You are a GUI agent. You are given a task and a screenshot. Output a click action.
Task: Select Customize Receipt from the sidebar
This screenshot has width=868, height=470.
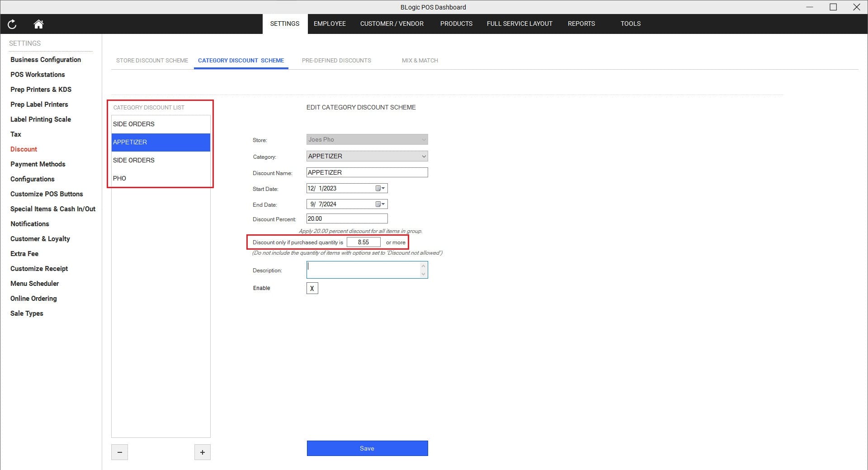click(39, 268)
